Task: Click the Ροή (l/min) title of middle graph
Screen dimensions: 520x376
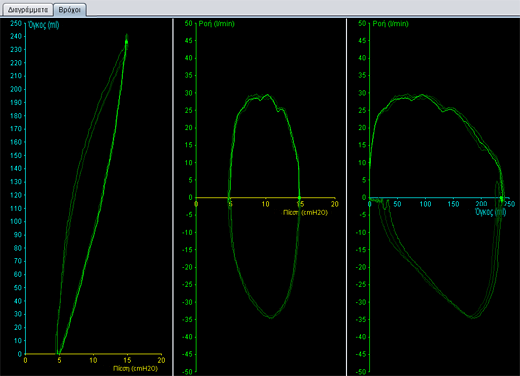Action: coord(217,24)
